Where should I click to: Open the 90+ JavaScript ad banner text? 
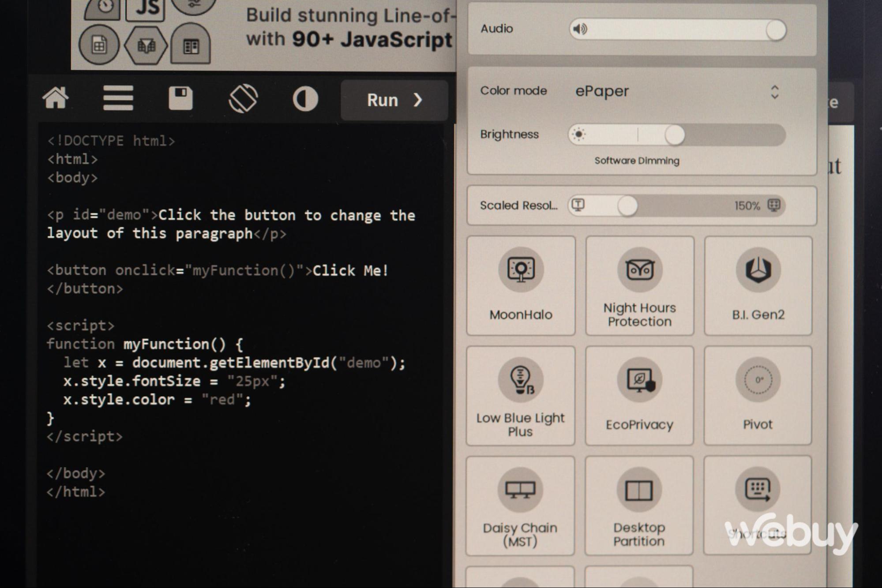(x=349, y=28)
